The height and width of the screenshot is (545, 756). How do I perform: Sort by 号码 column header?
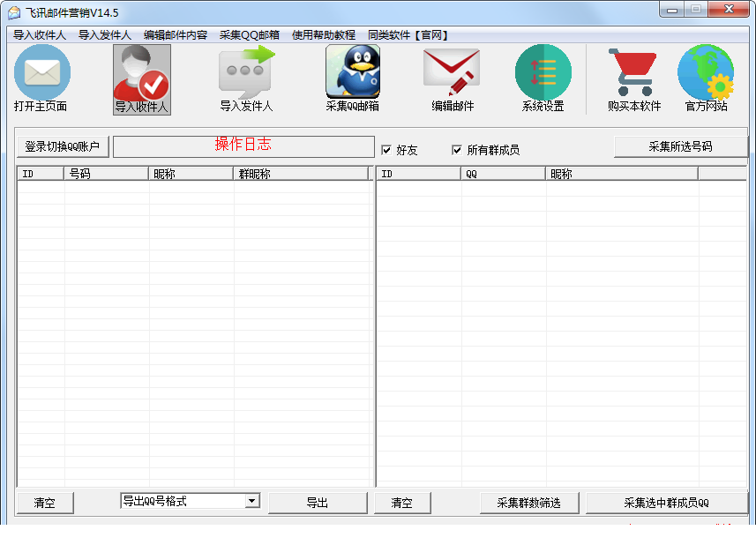(106, 174)
